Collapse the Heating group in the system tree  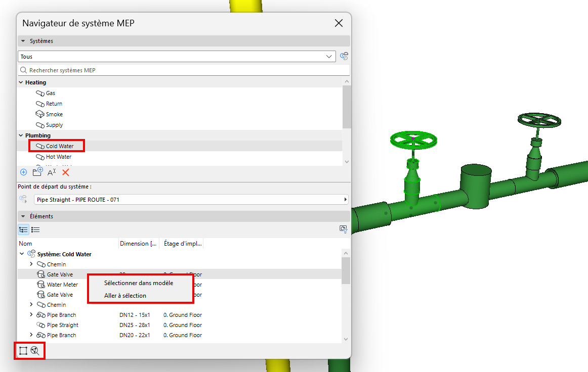[21, 82]
